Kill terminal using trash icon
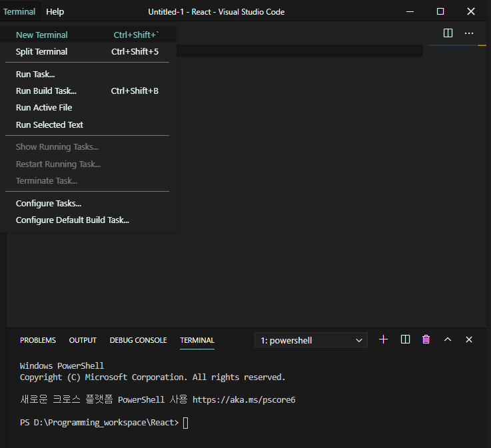The image size is (491, 448). point(426,339)
